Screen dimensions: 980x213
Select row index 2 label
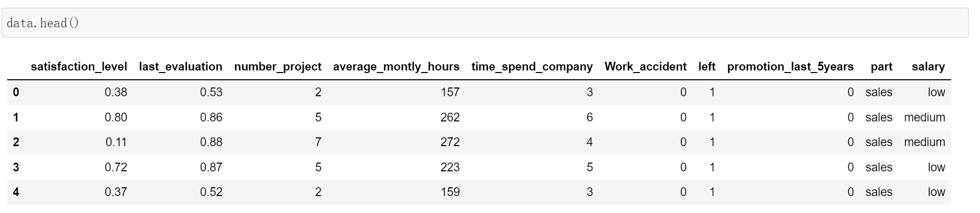(x=16, y=143)
